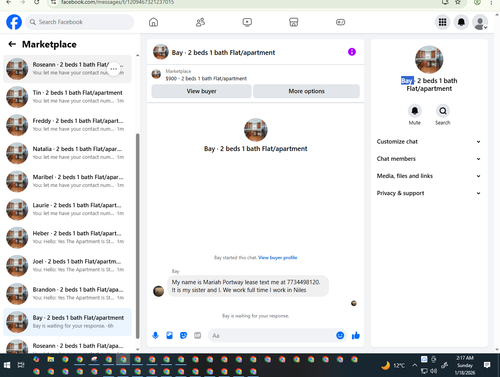Click the Aa message input field
The width and height of the screenshot is (500, 377).
[272, 335]
